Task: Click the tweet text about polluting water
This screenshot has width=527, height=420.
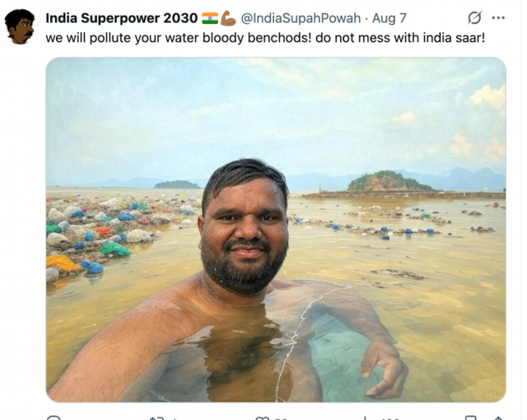Action: pyautogui.click(x=265, y=38)
